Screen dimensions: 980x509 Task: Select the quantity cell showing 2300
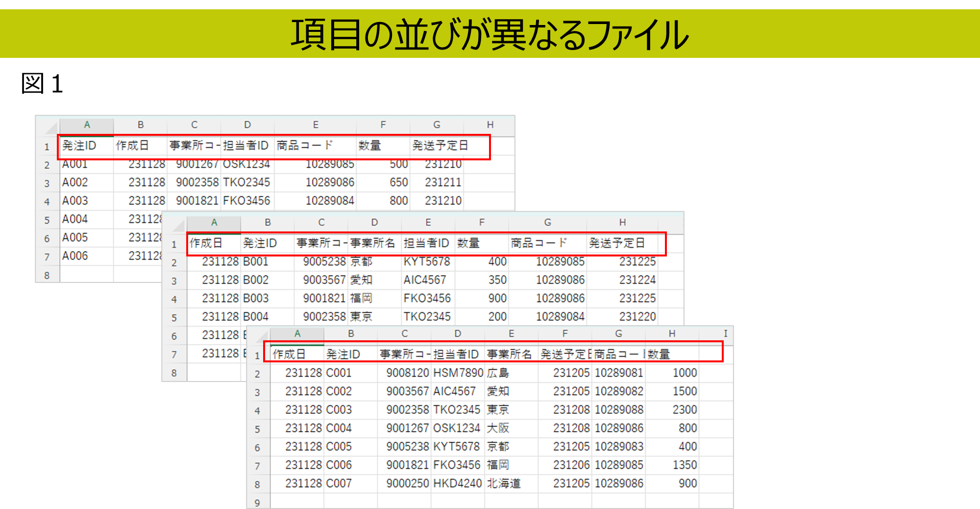684,410
